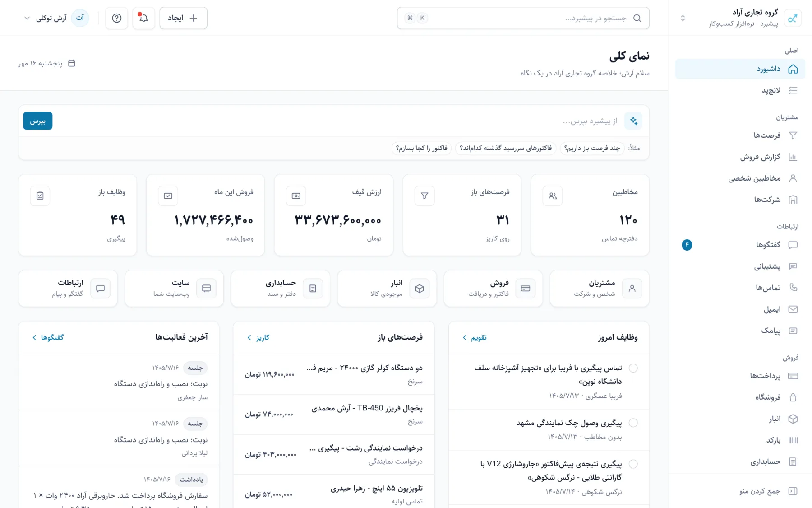The image size is (812, 508).
Task: Follow the گفتگوها link in آخرین فعالیت‌ها
Action: (48, 338)
